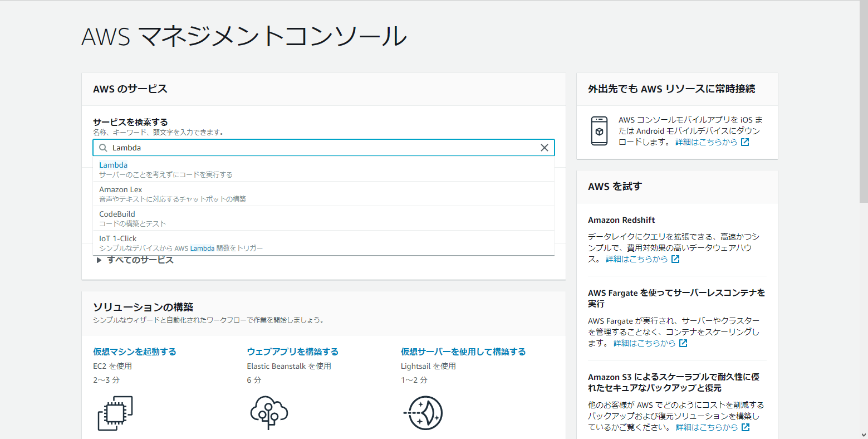Click the 'Lightsail を使用' text

428,366
